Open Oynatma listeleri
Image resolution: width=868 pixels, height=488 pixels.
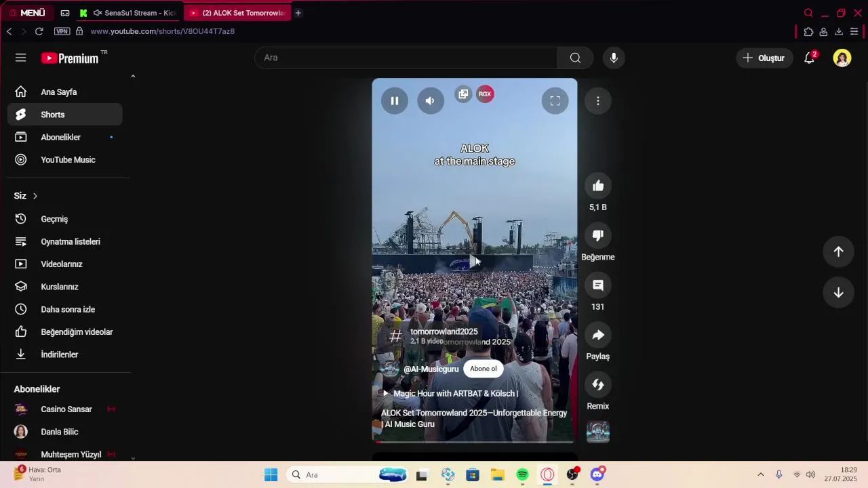pos(65,241)
